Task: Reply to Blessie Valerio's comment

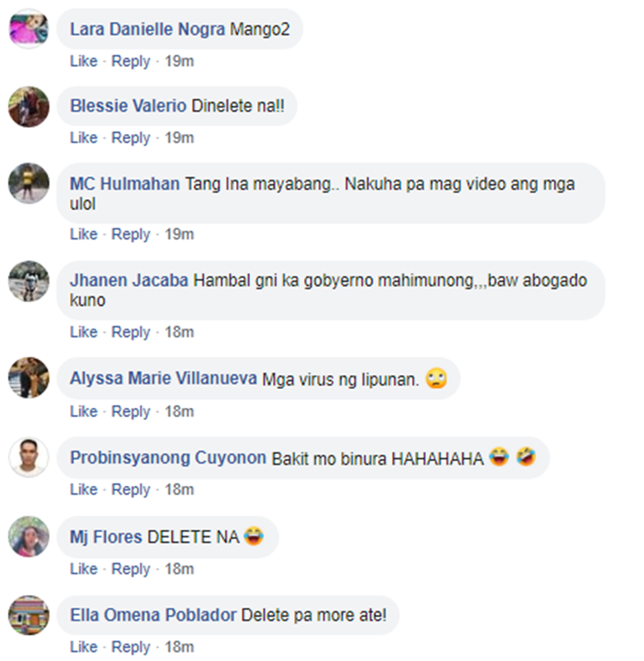Action: coord(131,138)
